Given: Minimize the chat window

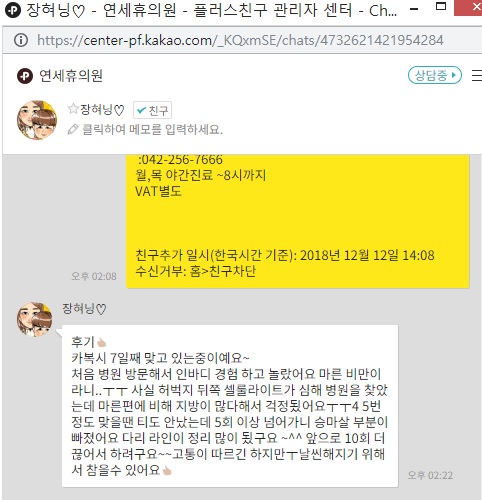Looking at the screenshot, I should [414, 9].
